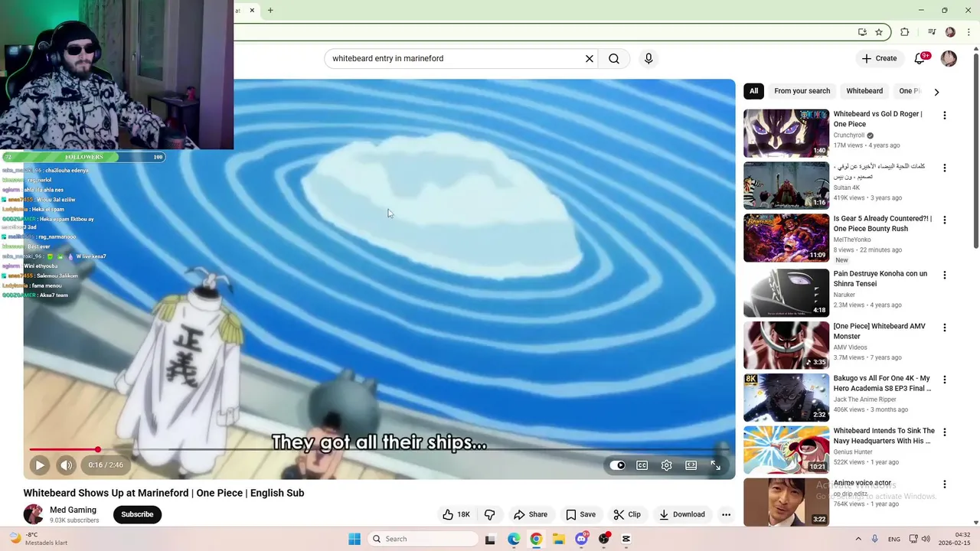The image size is (980, 551).
Task: Select the 'Whitebeard' filter chip
Action: pyautogui.click(x=864, y=91)
